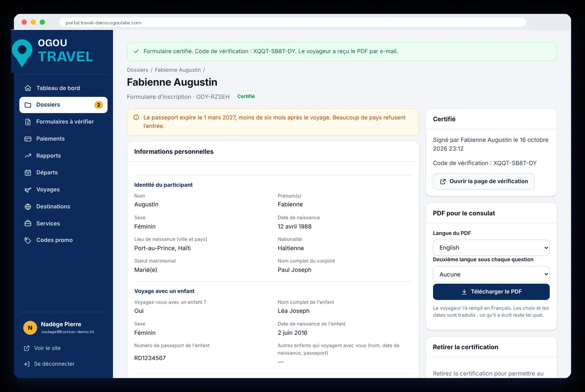
Task: Click the email nadege@horizon-demo.ht
Action: pyautogui.click(x=68, y=332)
